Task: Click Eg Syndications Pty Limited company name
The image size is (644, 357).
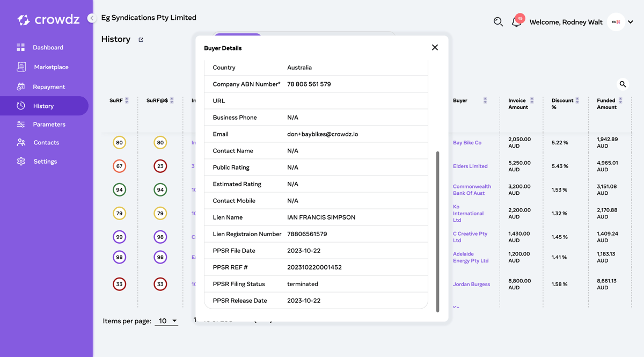Action: tap(149, 18)
